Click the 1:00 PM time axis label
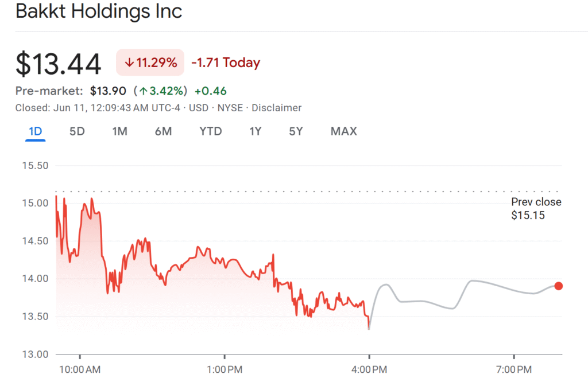The height and width of the screenshot is (386, 588). (x=224, y=370)
